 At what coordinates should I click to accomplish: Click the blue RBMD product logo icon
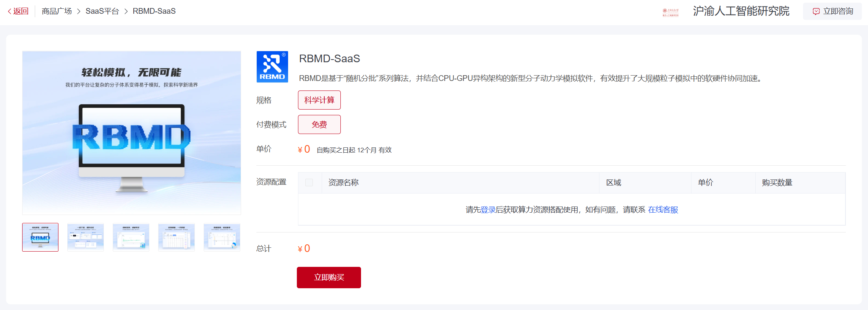point(272,67)
